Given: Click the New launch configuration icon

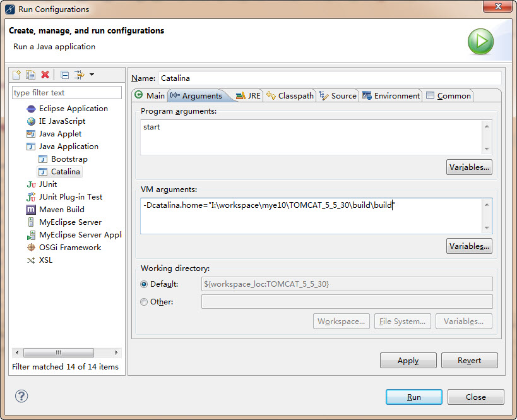Looking at the screenshot, I should tap(17, 75).
